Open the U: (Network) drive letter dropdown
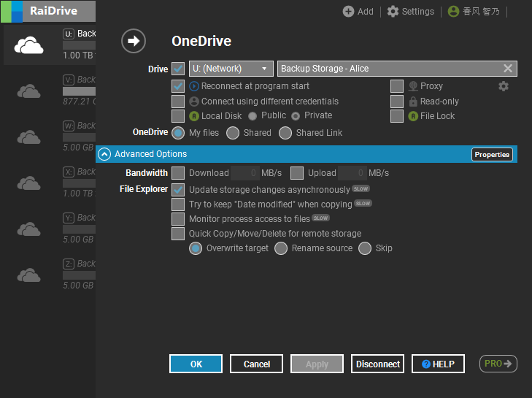The height and width of the screenshot is (398, 532). click(231, 69)
